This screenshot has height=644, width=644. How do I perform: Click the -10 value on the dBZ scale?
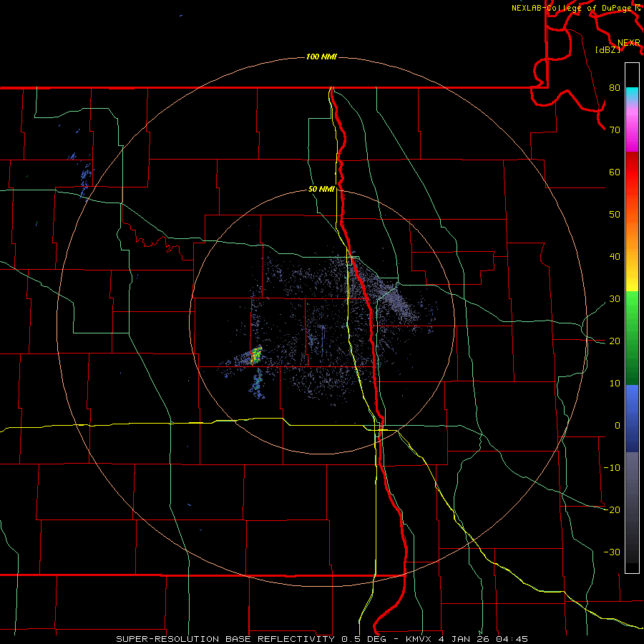tap(612, 468)
